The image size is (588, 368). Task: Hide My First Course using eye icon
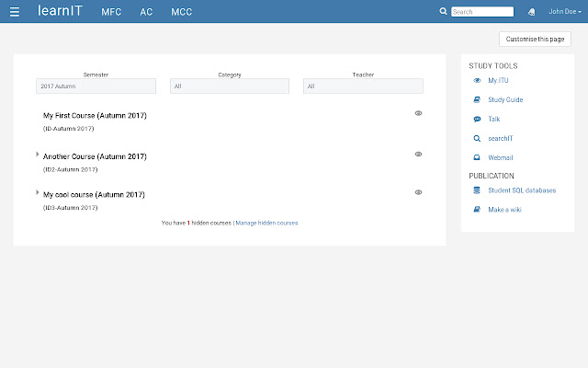click(x=418, y=112)
